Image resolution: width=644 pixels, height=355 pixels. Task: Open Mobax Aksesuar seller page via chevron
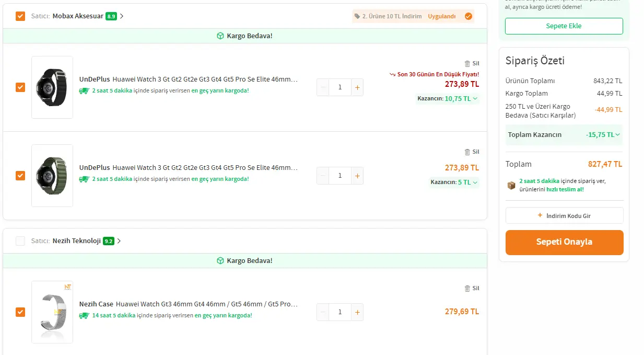(x=122, y=16)
